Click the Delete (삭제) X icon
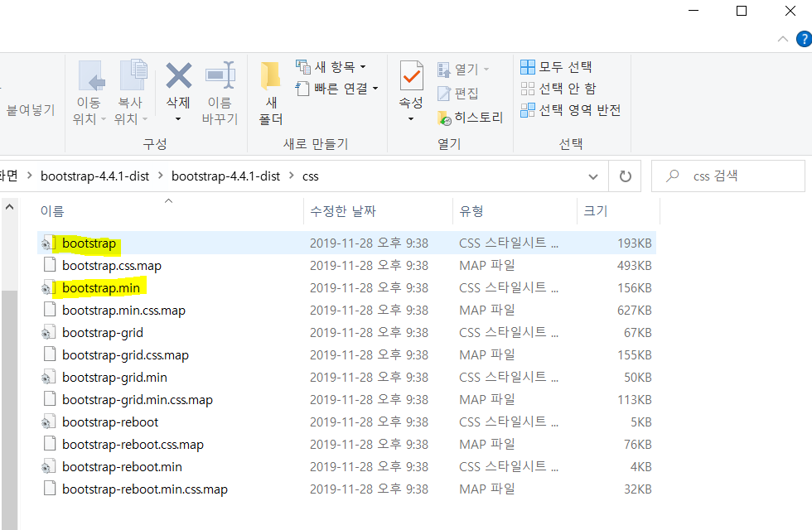Screen dimensions: 812x530 point(179,76)
